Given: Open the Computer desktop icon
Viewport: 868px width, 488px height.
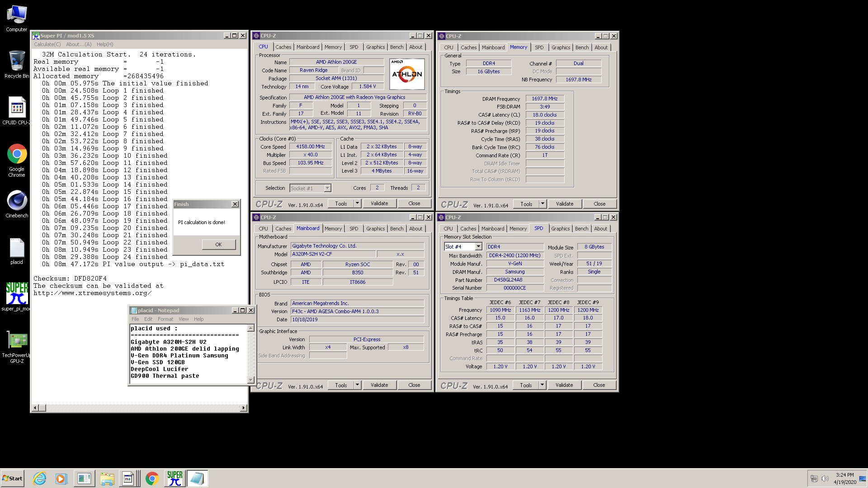Looking at the screenshot, I should click(17, 19).
